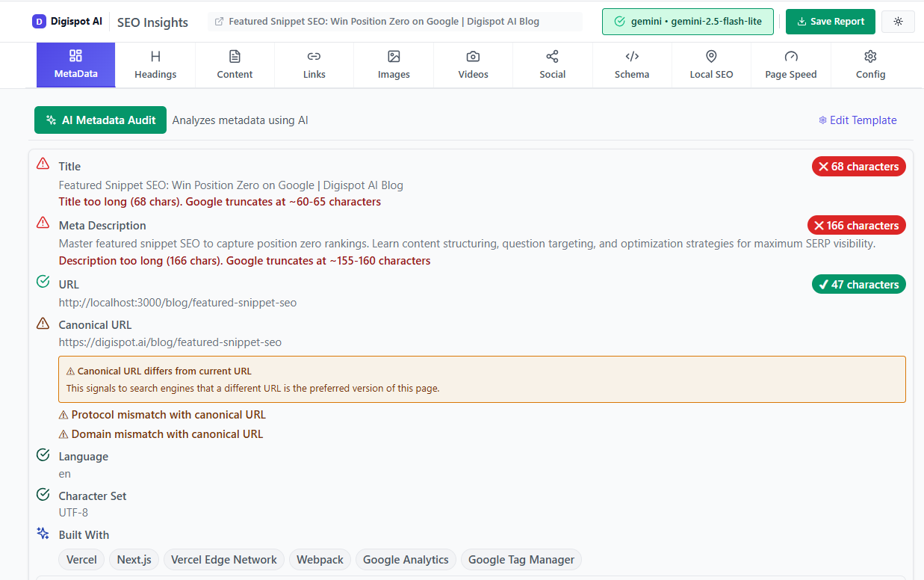
Task: Click the Digispot AI logo icon
Action: [x=39, y=22]
